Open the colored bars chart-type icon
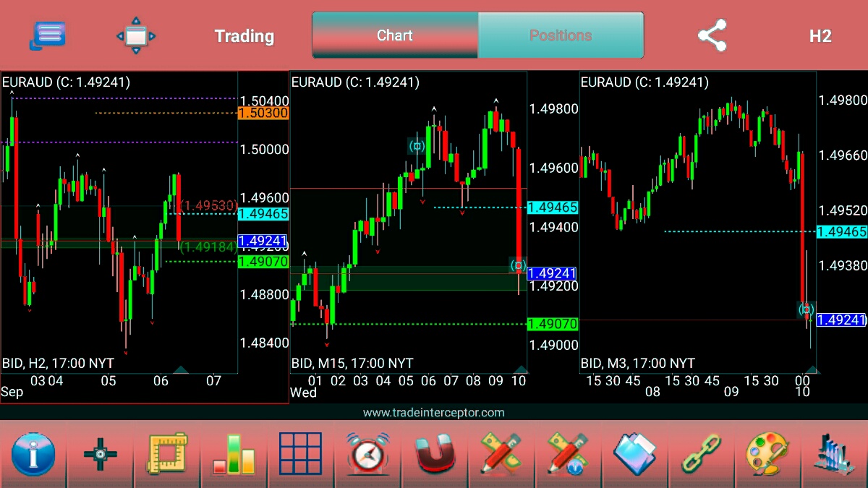The image size is (868, 488). pos(234,455)
